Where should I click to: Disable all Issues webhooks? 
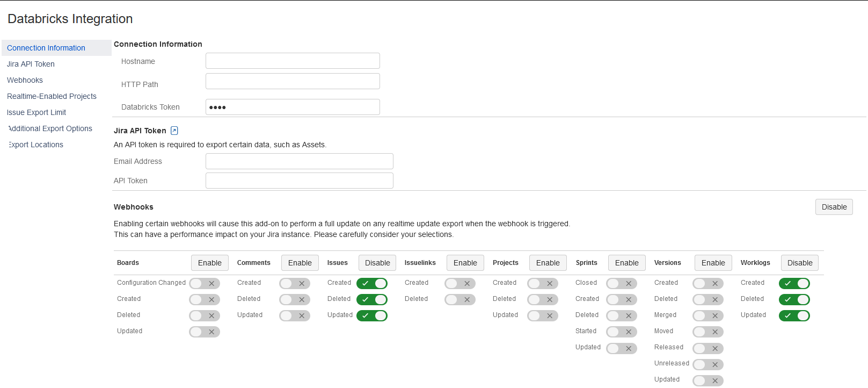[377, 263]
